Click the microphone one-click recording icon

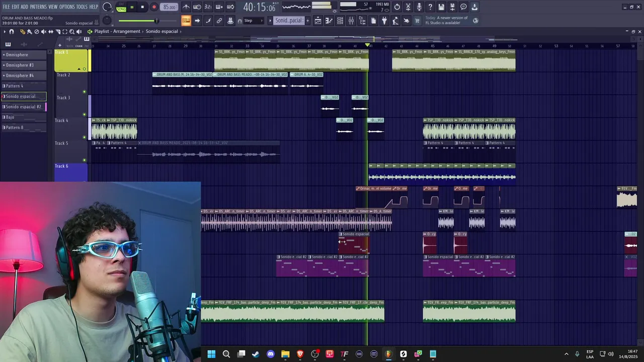coord(419,7)
